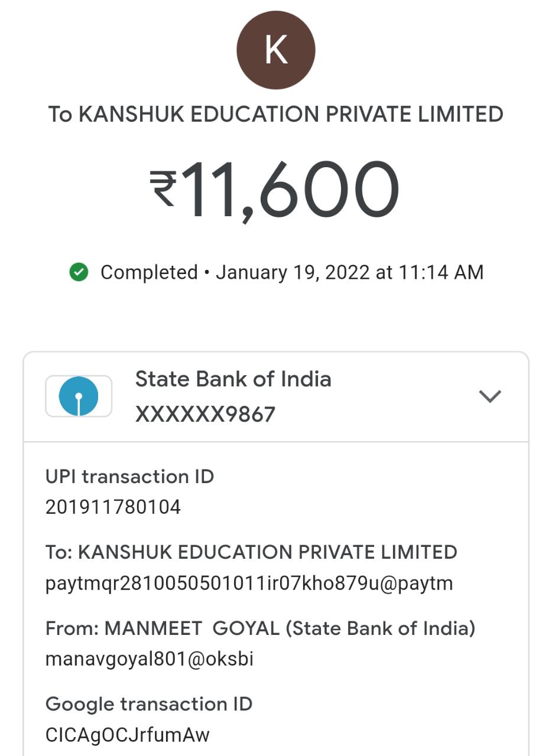Click the To: KANSHUK EDUCATION line
552x756 pixels.
pos(251,552)
